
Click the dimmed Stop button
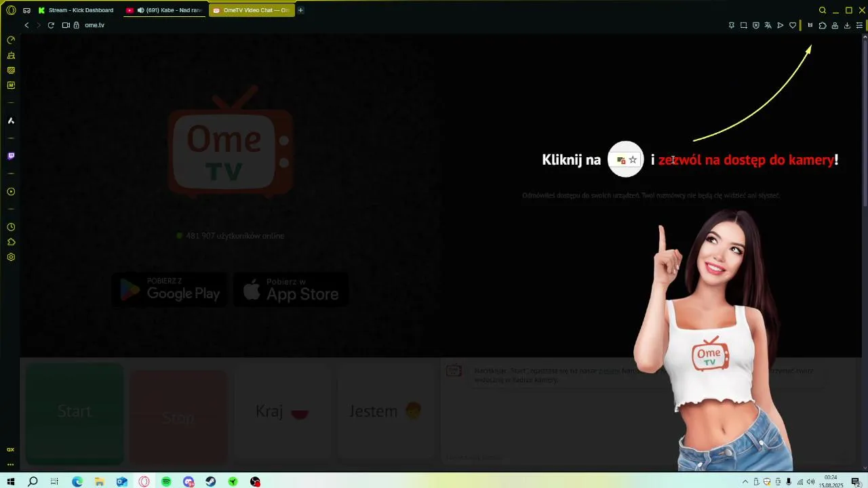pyautogui.click(x=178, y=418)
